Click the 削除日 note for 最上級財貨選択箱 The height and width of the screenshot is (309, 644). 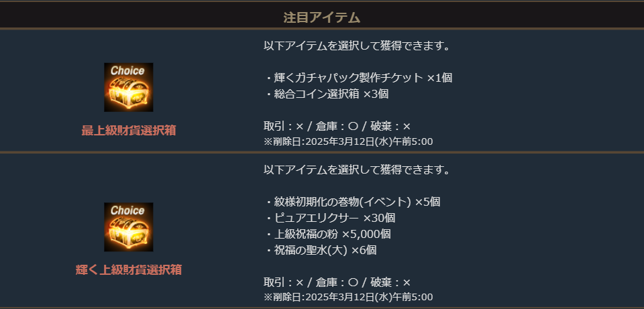(x=348, y=141)
